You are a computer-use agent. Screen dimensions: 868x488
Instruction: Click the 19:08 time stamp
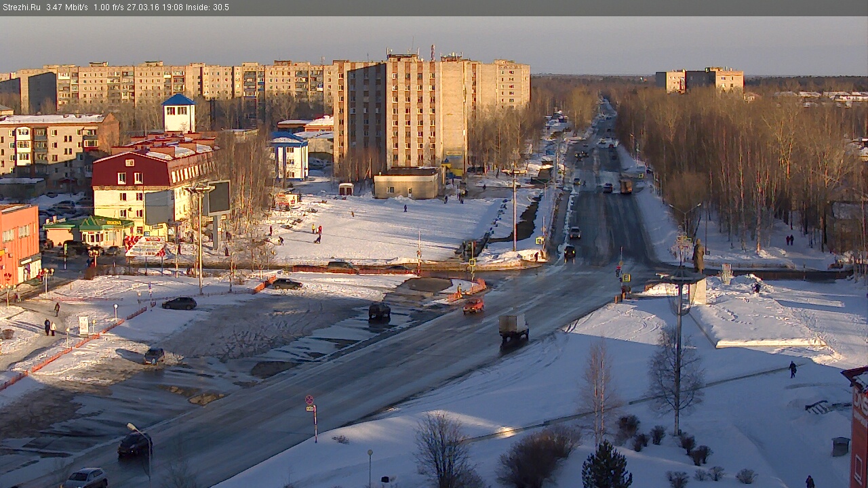(x=172, y=7)
